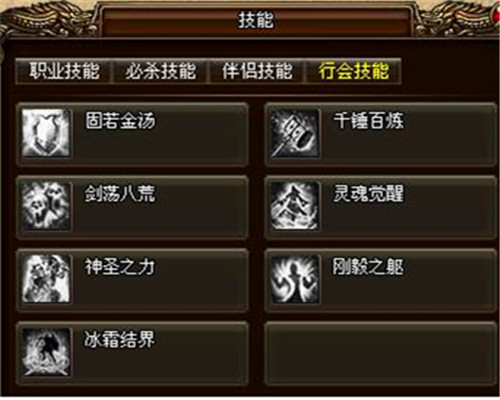Click the 固若金汤 skill name text
The image size is (500, 400).
[x=120, y=120]
